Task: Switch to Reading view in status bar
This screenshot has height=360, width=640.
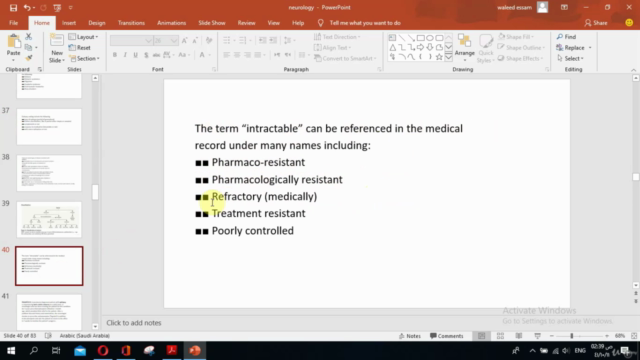Action: point(519,336)
